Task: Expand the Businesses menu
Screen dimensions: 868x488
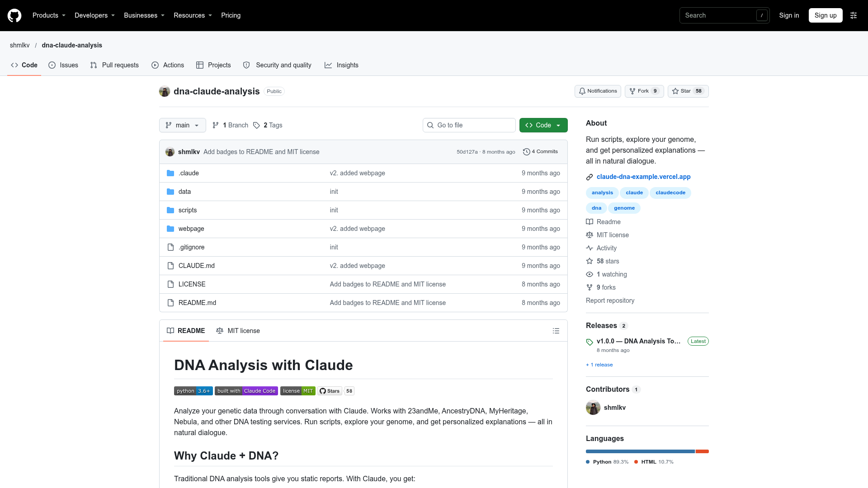Action: (x=144, y=15)
